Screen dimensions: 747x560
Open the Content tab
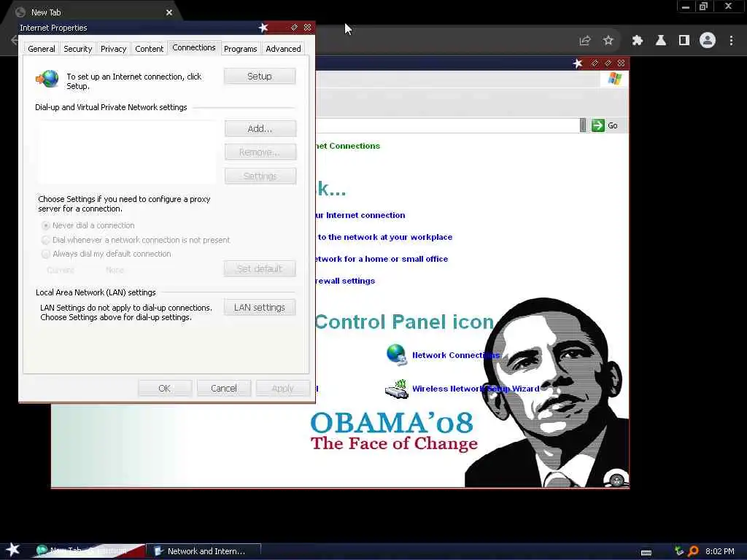[x=149, y=49]
